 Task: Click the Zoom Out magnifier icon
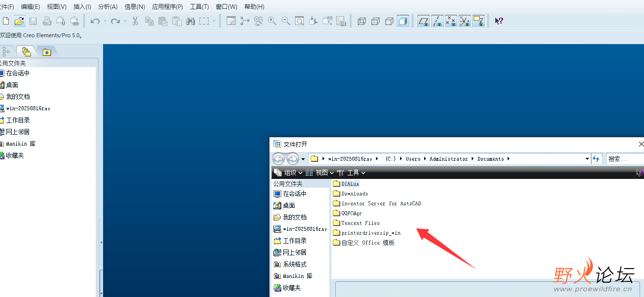pos(286,21)
